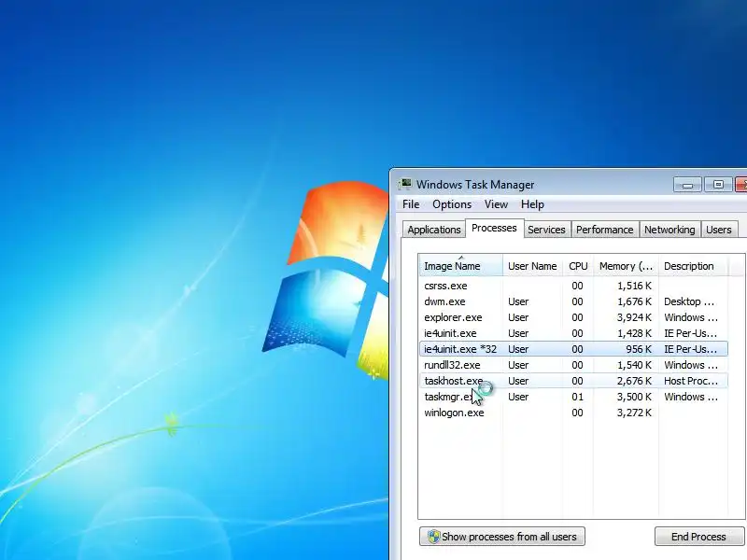Image resolution: width=747 pixels, height=560 pixels.
Task: Select the rundll32.exe process
Action: (x=573, y=365)
